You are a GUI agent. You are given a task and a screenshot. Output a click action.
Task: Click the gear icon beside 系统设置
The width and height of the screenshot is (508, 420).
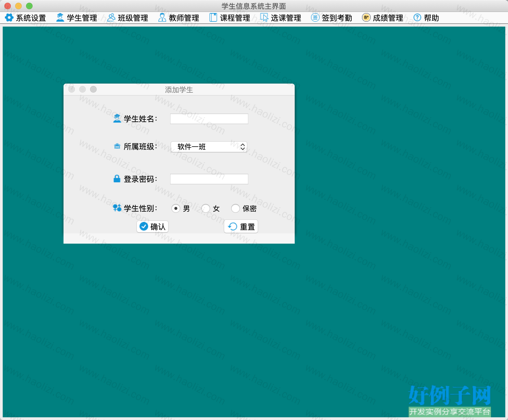(x=9, y=18)
